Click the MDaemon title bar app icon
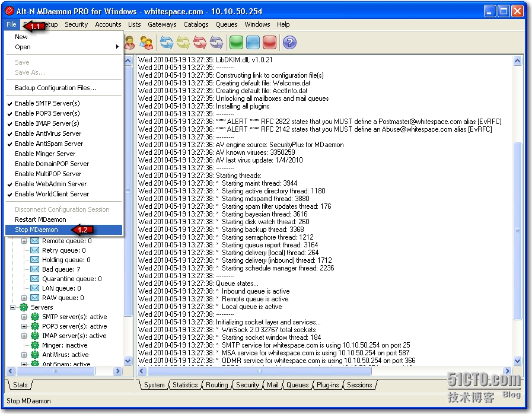 point(9,11)
